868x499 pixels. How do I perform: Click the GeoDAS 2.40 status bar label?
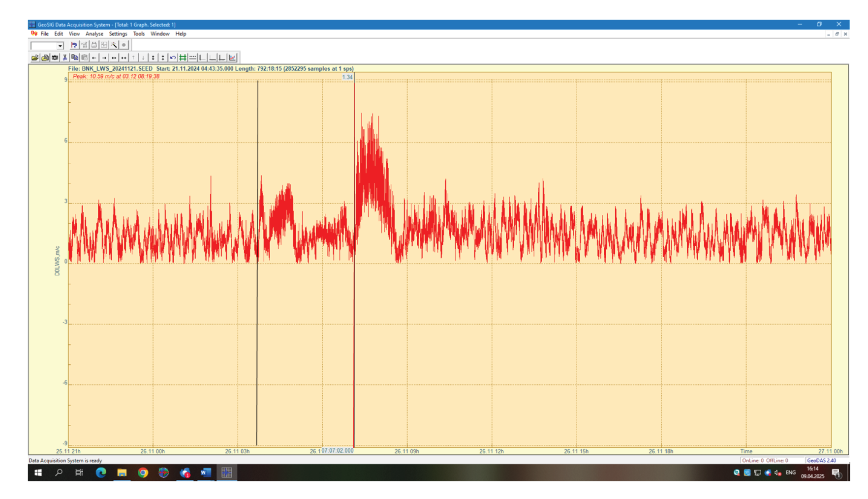coord(821,461)
